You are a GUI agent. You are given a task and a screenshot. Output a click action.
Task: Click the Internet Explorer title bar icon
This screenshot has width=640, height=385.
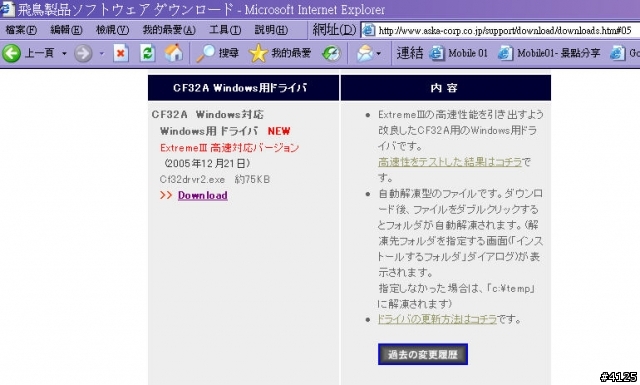coord(7,8)
